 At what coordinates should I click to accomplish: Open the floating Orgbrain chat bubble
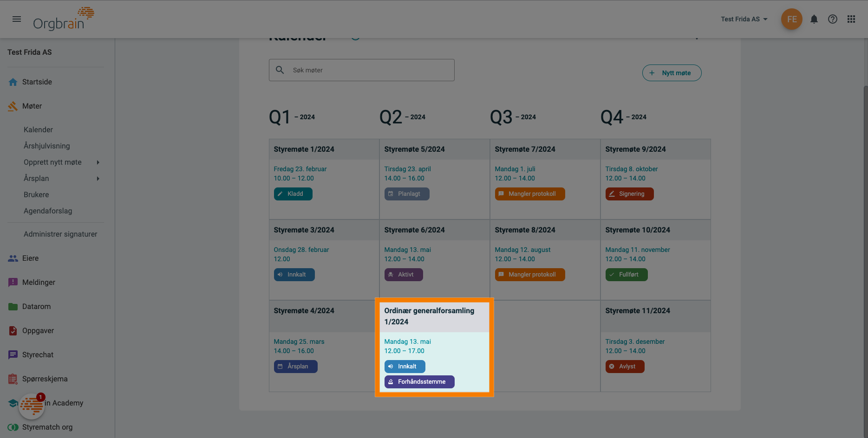point(32,406)
